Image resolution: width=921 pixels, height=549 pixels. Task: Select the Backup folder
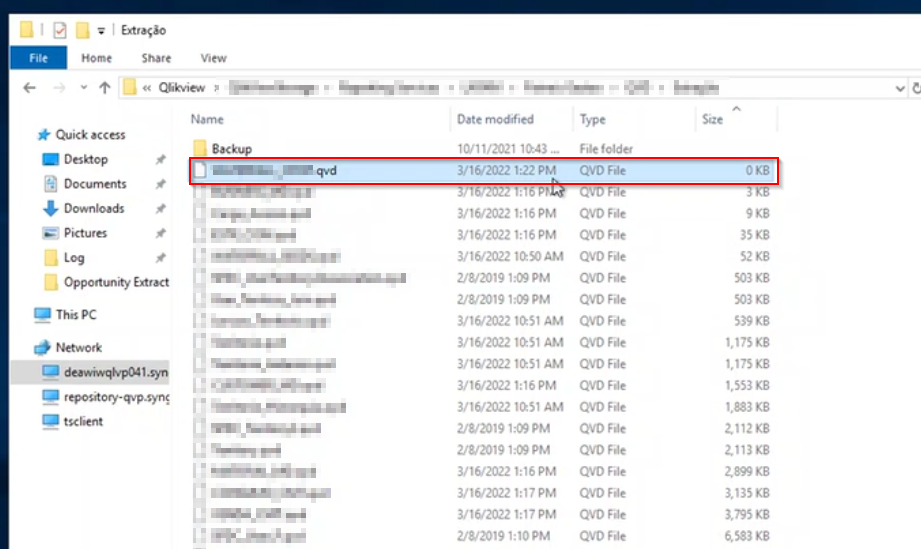pos(231,149)
